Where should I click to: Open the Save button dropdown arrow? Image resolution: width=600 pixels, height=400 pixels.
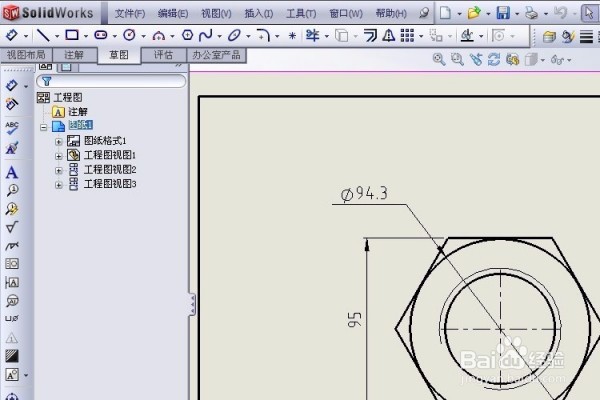[x=517, y=14]
